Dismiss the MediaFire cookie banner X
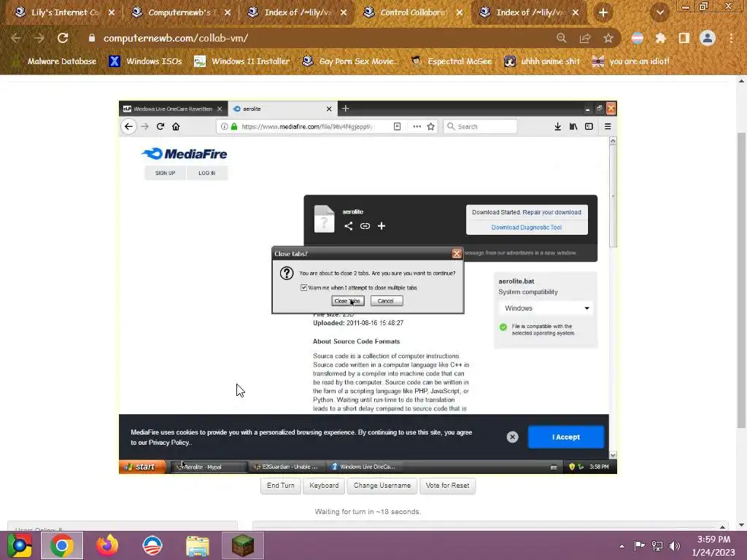The height and width of the screenshot is (560, 747). coord(512,437)
